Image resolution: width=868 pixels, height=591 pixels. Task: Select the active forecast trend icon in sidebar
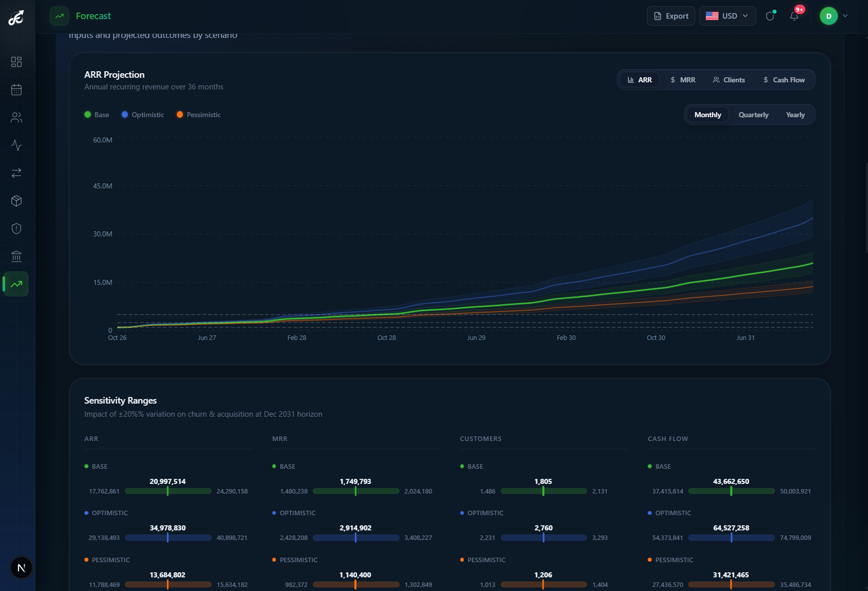click(16, 284)
